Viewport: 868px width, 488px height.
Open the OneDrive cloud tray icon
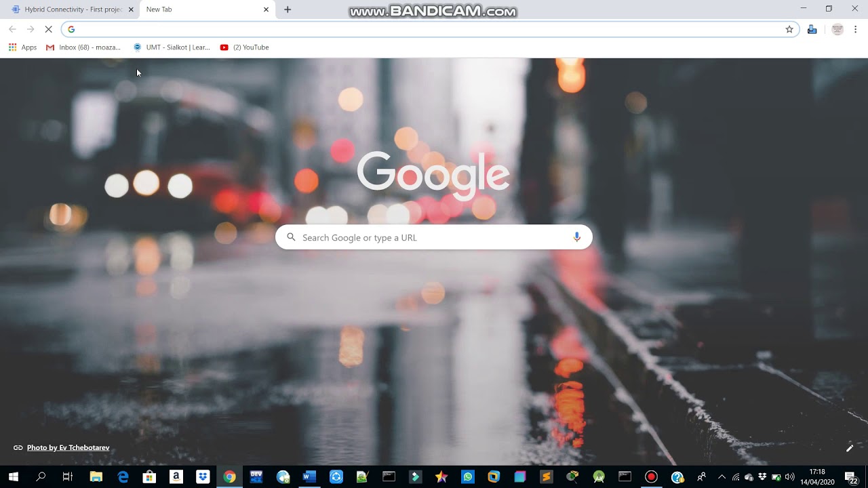coord(749,476)
